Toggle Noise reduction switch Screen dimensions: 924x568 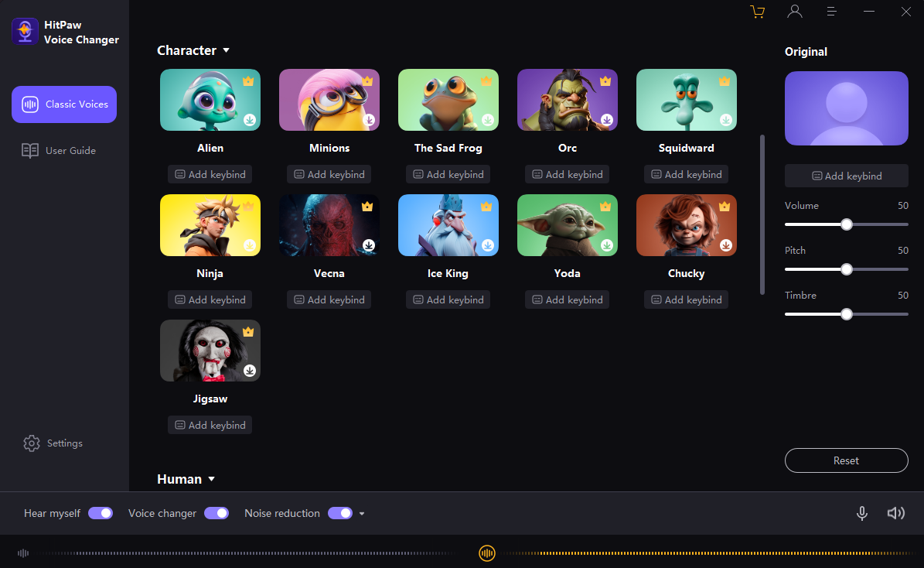pyautogui.click(x=340, y=513)
